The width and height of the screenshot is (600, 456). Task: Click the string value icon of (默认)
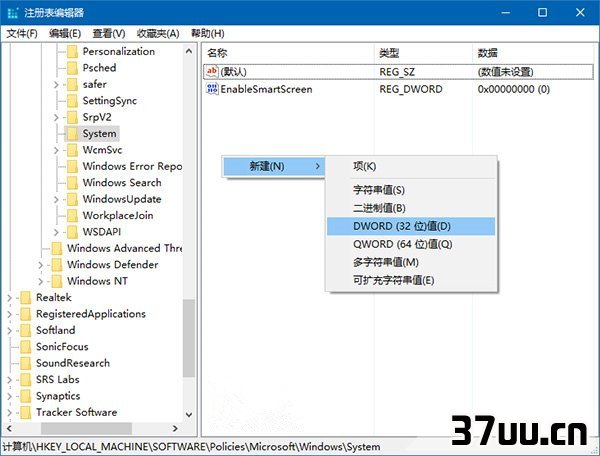coord(212,72)
